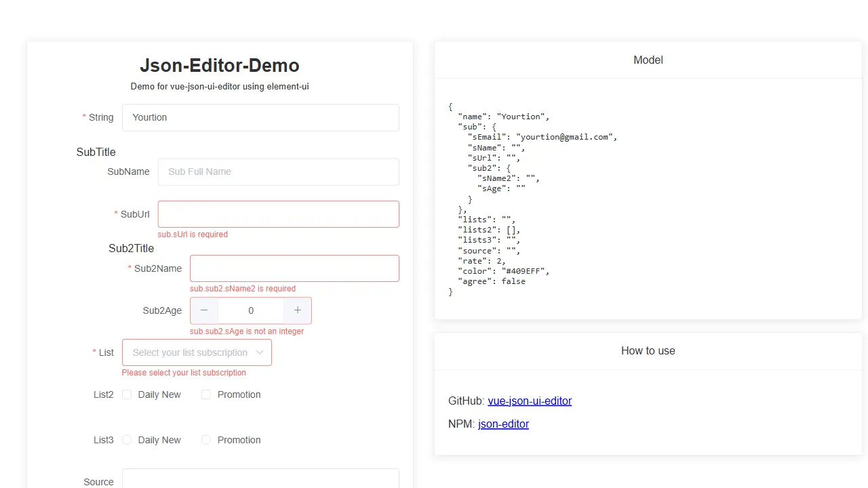Click the How to use panel header
The image size is (868, 488).
(648, 350)
